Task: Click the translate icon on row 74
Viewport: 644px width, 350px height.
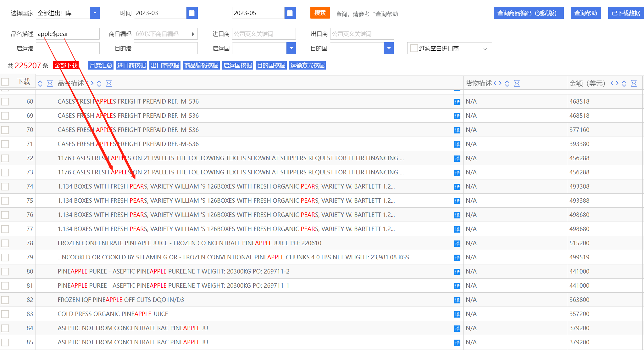Action: [457, 187]
